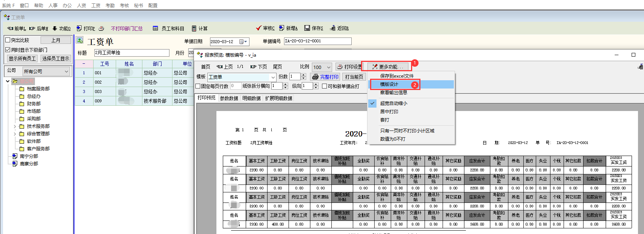
Task: Open the 比例 100 zoom dropdown
Action: click(x=328, y=67)
